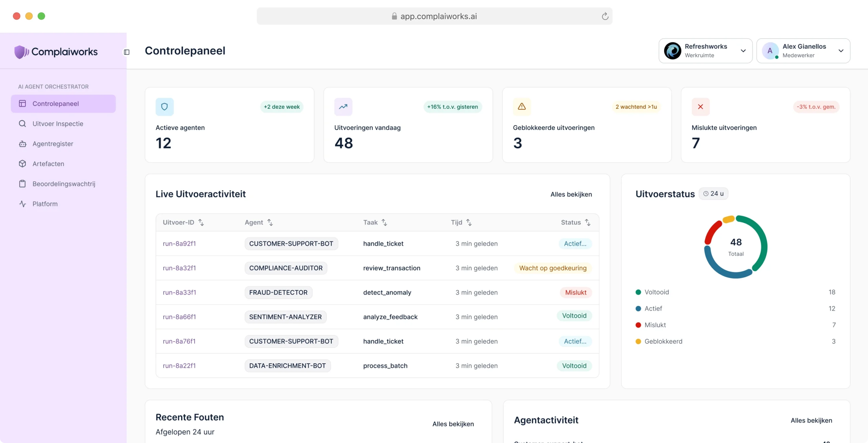Reload the page via the browser refresh icon
This screenshot has height=443, width=868.
click(x=605, y=16)
